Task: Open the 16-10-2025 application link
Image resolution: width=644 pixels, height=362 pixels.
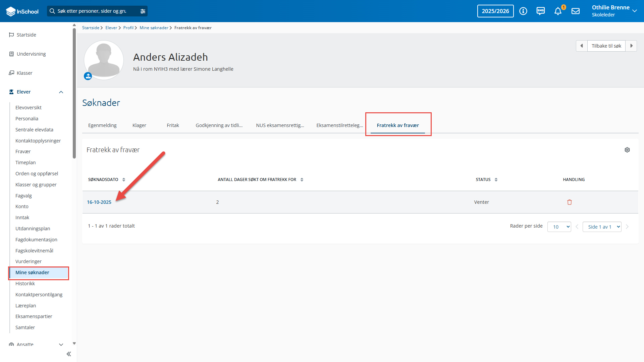Action: click(99, 202)
